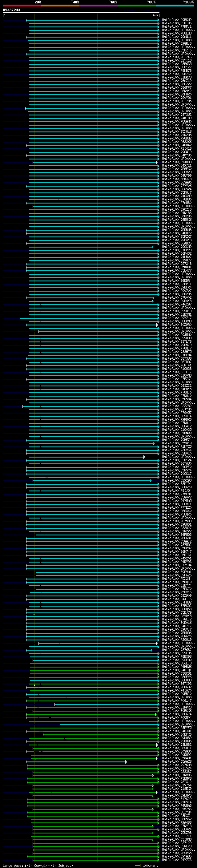Screen dimensions: 197x868
Task: Select the UniRef100_Q5HZT5 label
Action: [177, 50]
